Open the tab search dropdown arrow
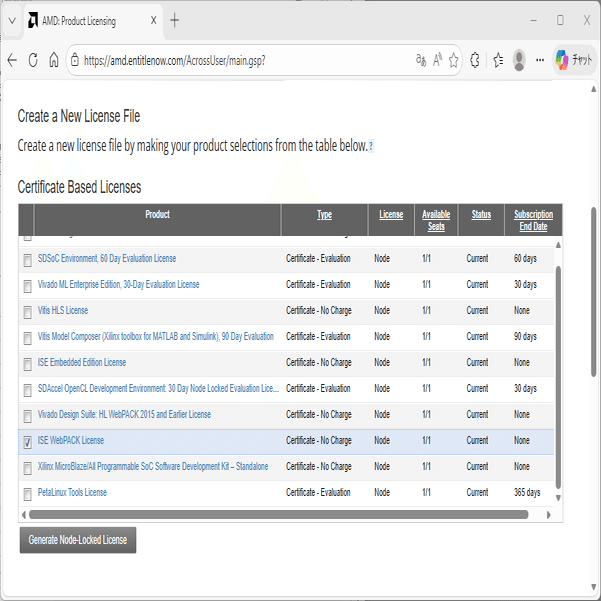The height and width of the screenshot is (601, 601). click(x=12, y=20)
